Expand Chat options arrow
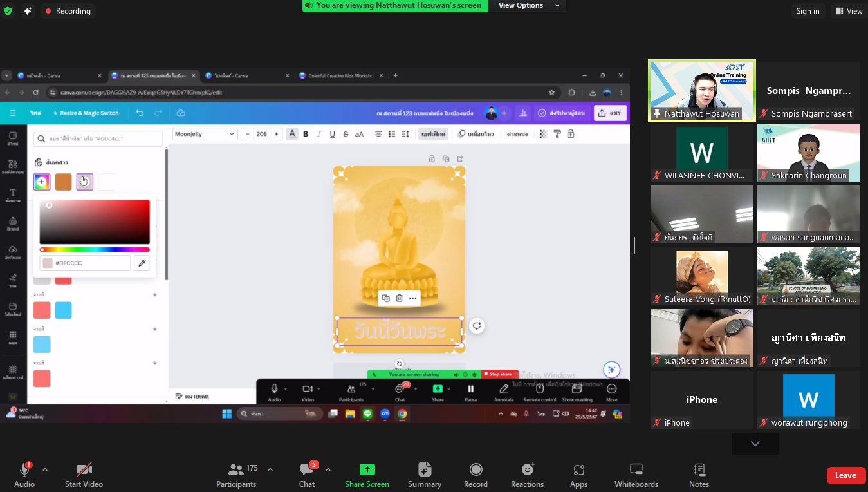 (x=328, y=469)
